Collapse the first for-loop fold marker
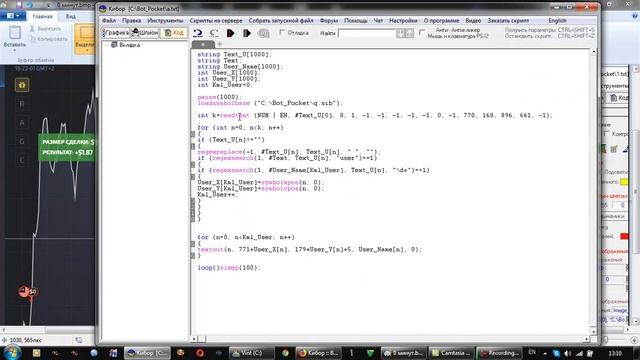 [x=193, y=134]
